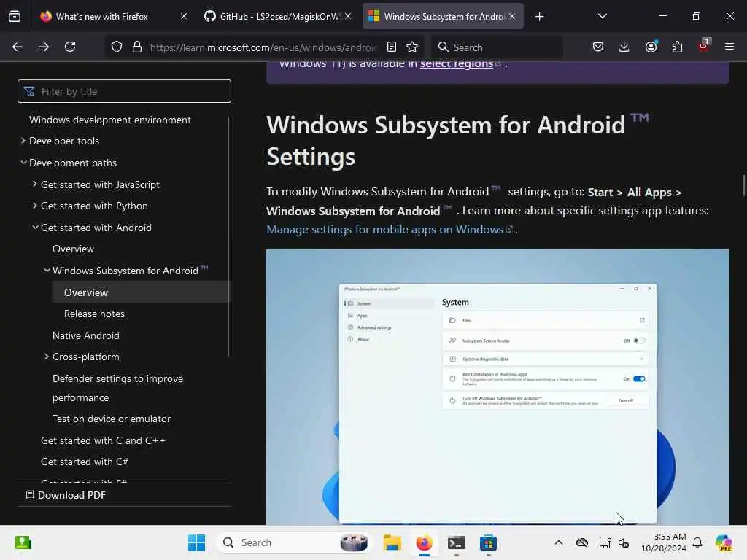Close the GitHub LSPosed tab

pyautogui.click(x=348, y=17)
